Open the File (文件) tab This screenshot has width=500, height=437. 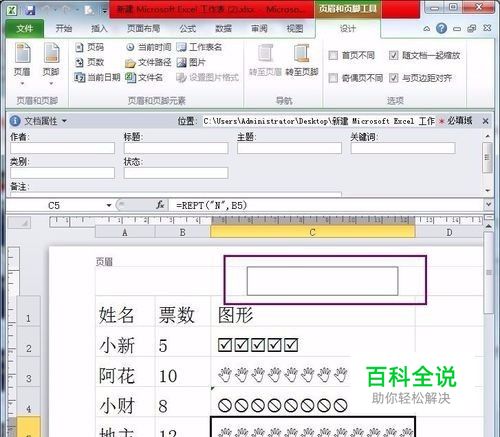[25, 29]
